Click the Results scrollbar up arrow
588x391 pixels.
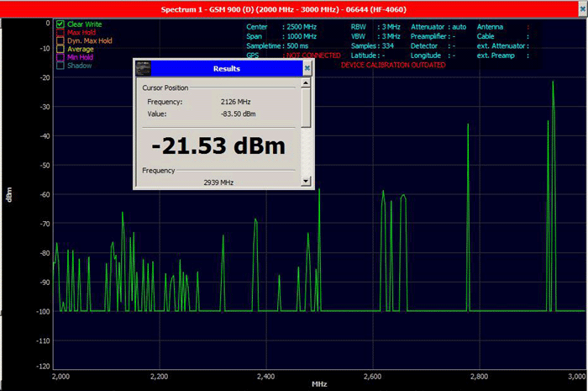pyautogui.click(x=306, y=82)
